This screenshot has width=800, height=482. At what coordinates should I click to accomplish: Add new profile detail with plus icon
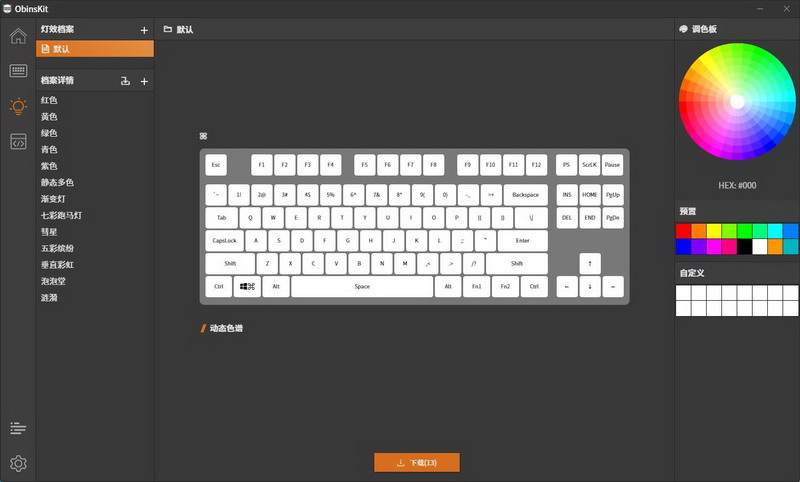click(x=144, y=81)
